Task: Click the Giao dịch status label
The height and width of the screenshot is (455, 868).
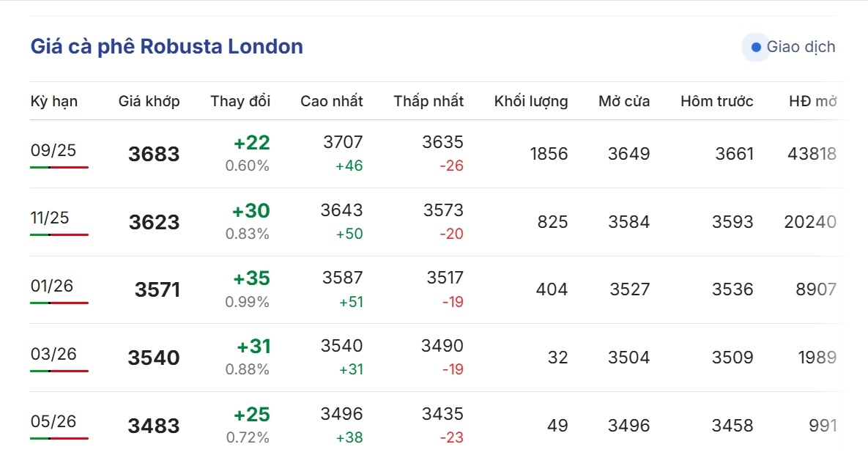Action: point(801,47)
